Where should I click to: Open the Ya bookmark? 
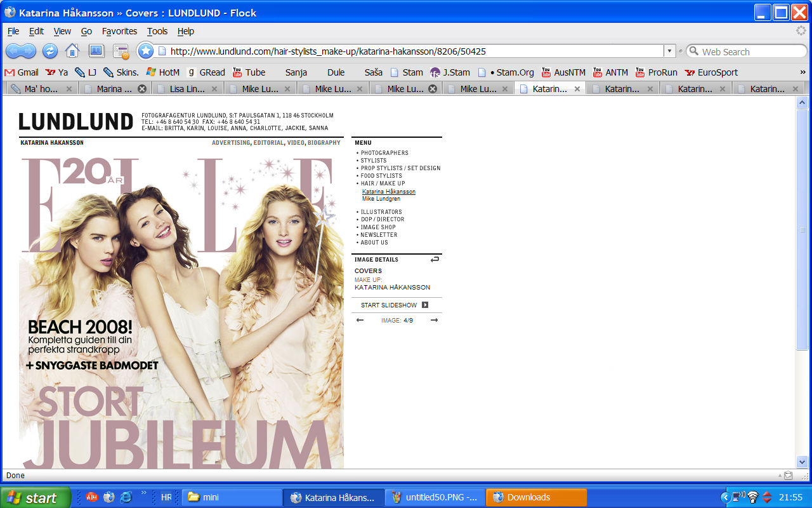tap(56, 72)
